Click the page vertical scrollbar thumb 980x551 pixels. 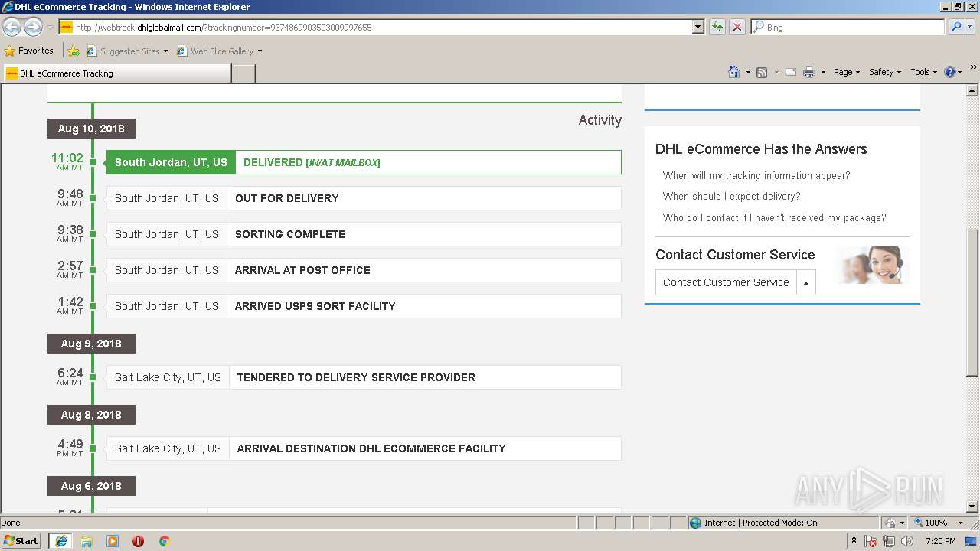pyautogui.click(x=972, y=302)
